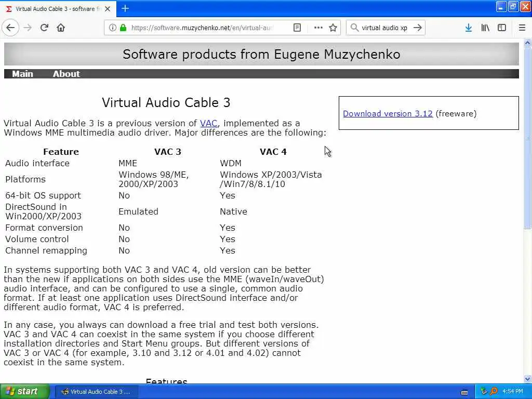Click the search magnifier icon
The image size is (532, 399).
coord(354,28)
